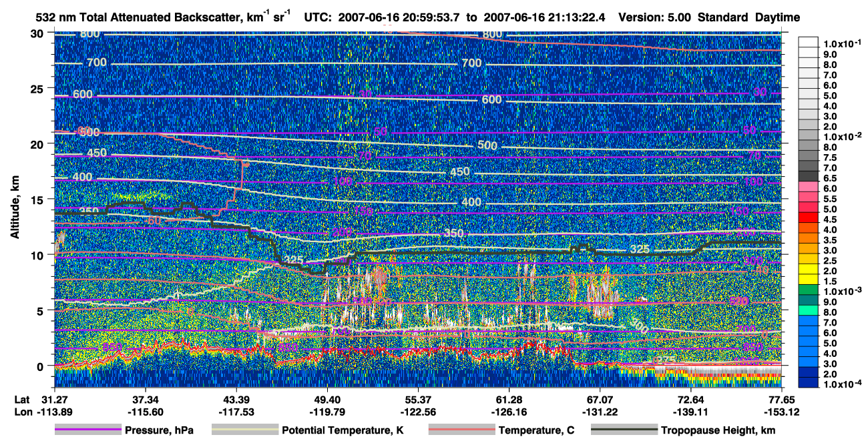Click the latitude value 61.28
Viewport: 868px width, 445px height.
point(509,398)
